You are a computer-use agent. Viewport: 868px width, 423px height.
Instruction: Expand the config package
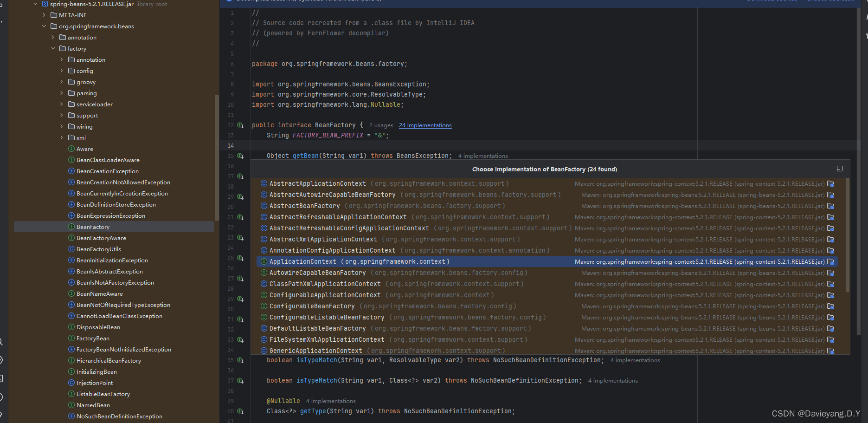tap(62, 71)
